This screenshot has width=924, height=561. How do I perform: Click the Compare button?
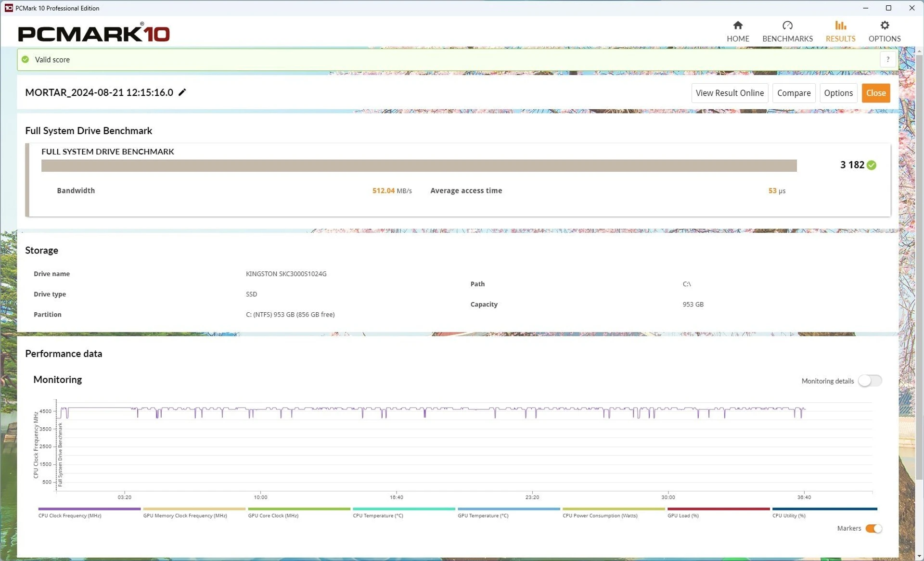pyautogui.click(x=794, y=93)
